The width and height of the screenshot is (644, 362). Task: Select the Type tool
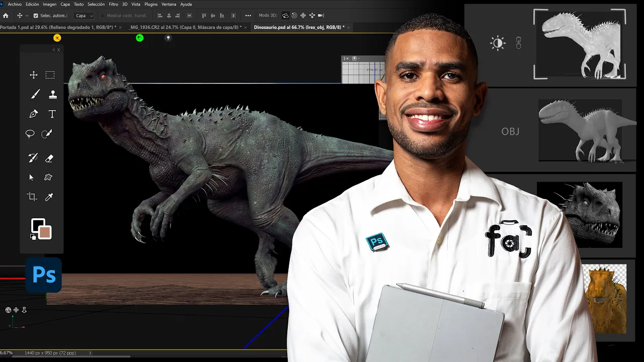pos(52,114)
